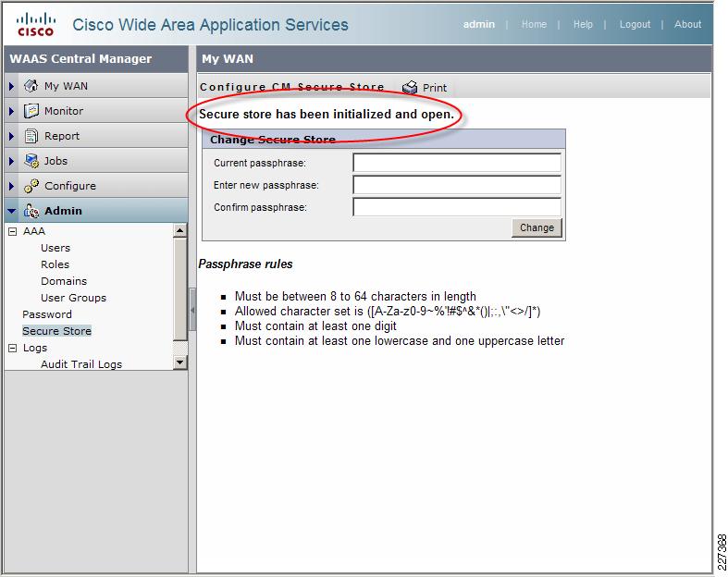
Task: Click the "Passphrase rules" heading
Action: 245,264
